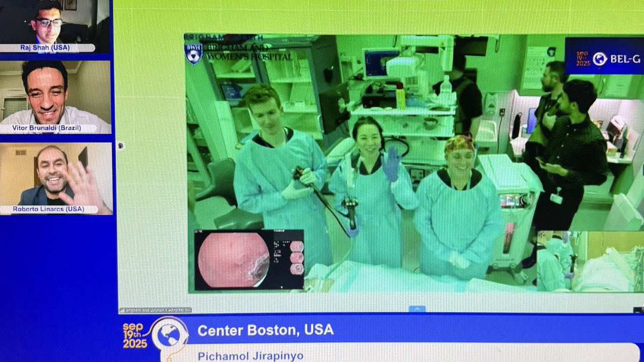Open the endoscopy picture-in-picture view
The height and width of the screenshot is (362, 644).
[249, 260]
